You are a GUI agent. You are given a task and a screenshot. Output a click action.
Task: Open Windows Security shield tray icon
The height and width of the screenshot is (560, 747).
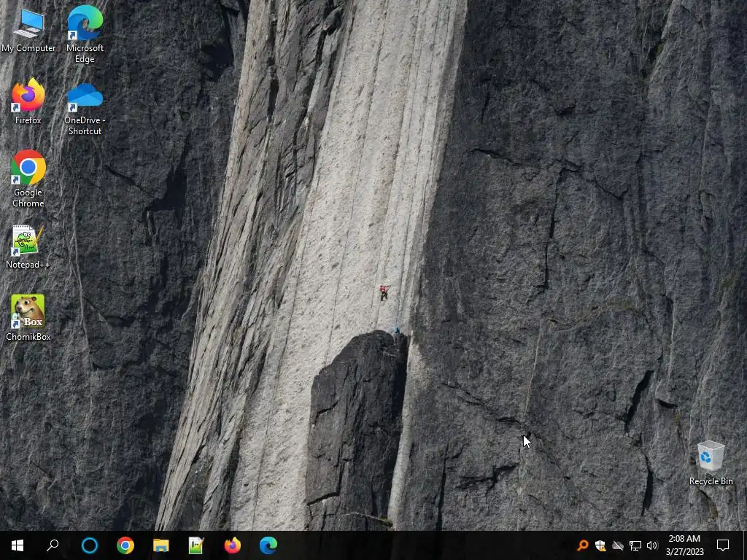pyautogui.click(x=600, y=545)
